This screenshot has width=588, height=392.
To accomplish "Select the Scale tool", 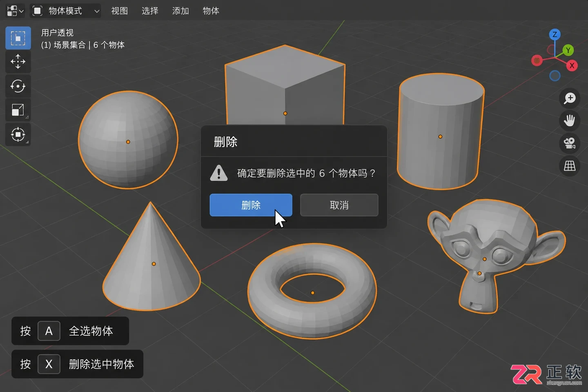I will tap(18, 110).
